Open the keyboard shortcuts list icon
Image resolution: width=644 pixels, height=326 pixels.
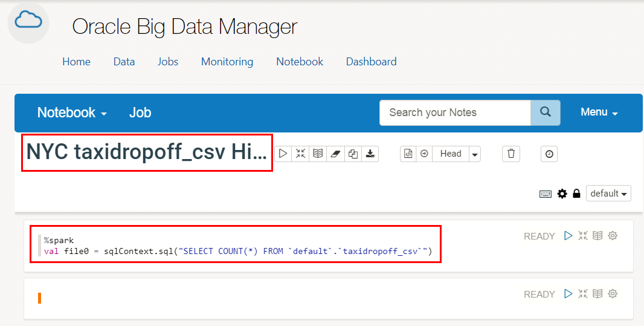pyautogui.click(x=546, y=194)
